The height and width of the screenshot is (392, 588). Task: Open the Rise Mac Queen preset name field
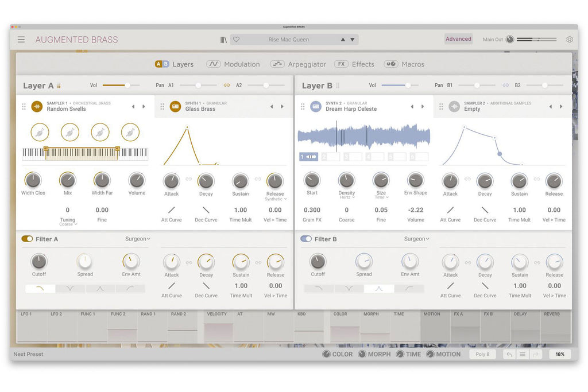(288, 40)
